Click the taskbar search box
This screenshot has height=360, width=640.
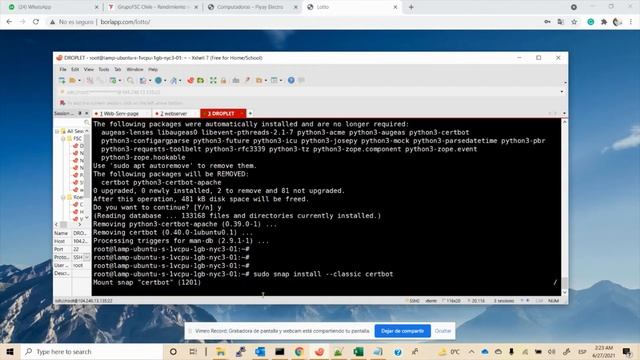point(91,351)
